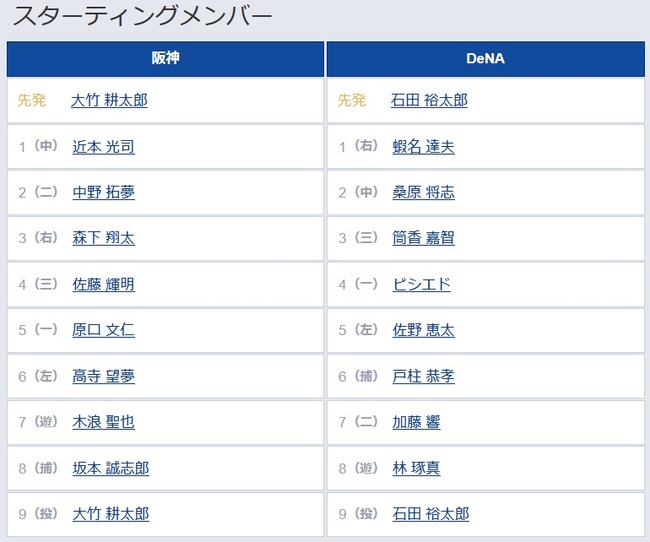
Task: Select 森下 翔太 player link
Action: [x=103, y=238]
